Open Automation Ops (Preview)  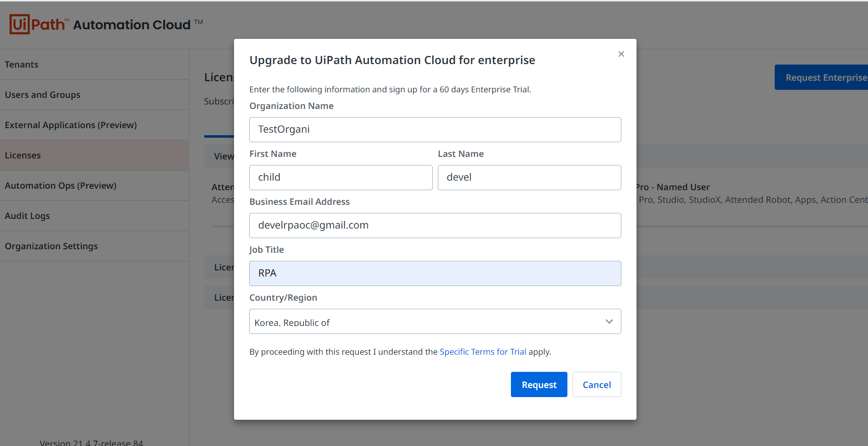(94, 186)
